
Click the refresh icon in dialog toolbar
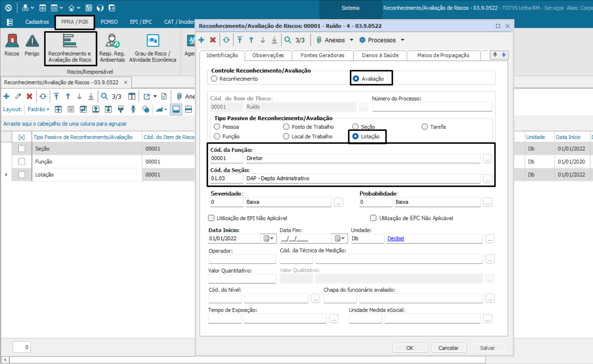(226, 40)
